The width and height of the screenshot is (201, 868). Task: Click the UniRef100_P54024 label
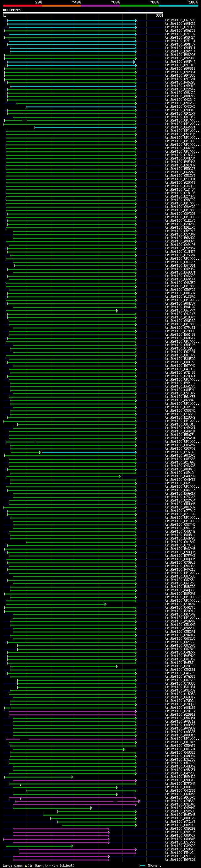180,853
